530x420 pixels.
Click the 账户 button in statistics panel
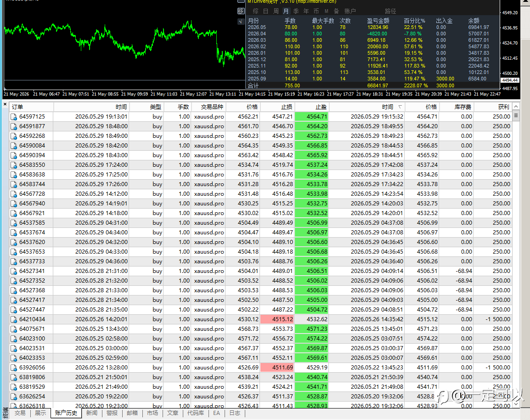(x=350, y=11)
